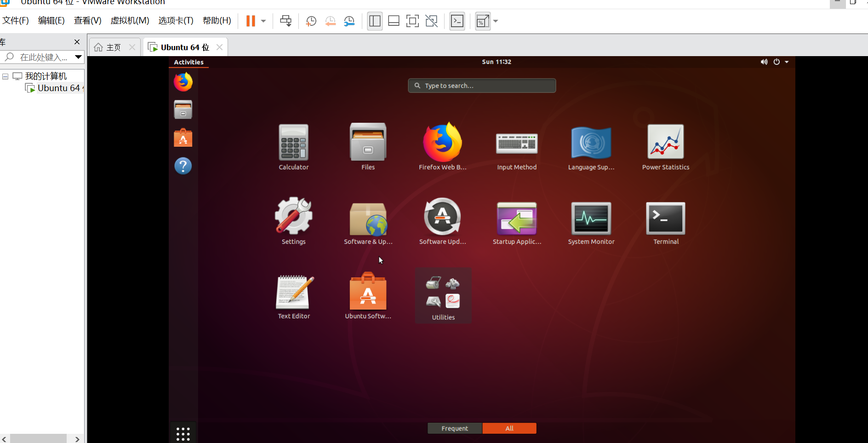This screenshot has width=868, height=443.
Task: Switch to Frequent apps view
Action: (455, 428)
